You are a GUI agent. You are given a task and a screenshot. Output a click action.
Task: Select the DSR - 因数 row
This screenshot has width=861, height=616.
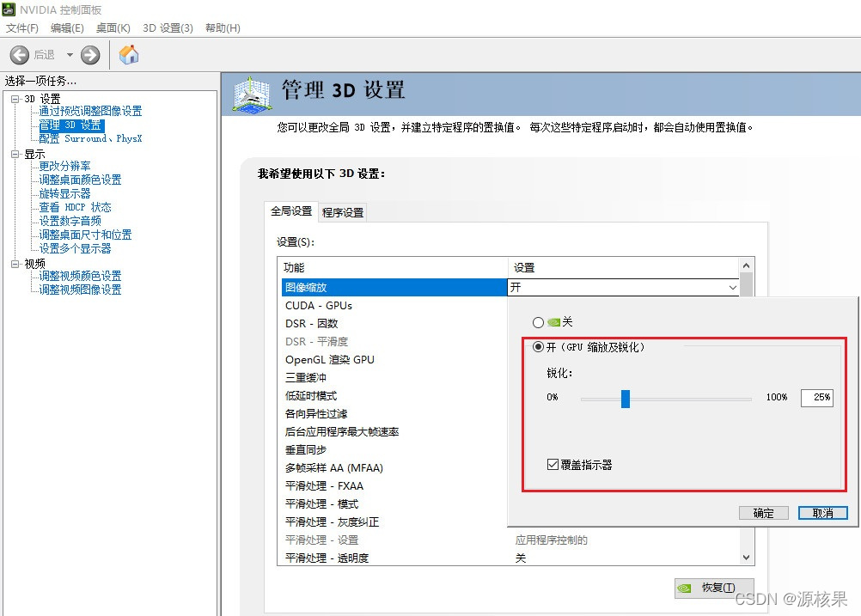coord(394,323)
